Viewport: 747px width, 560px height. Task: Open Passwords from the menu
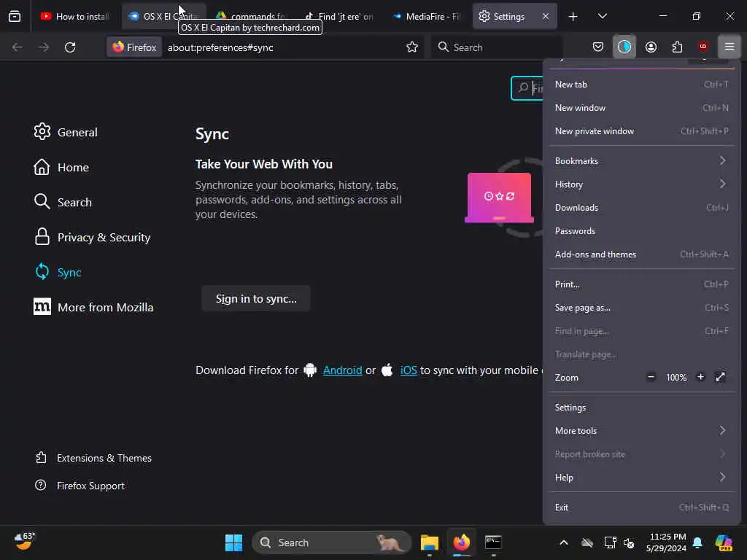(x=642, y=230)
